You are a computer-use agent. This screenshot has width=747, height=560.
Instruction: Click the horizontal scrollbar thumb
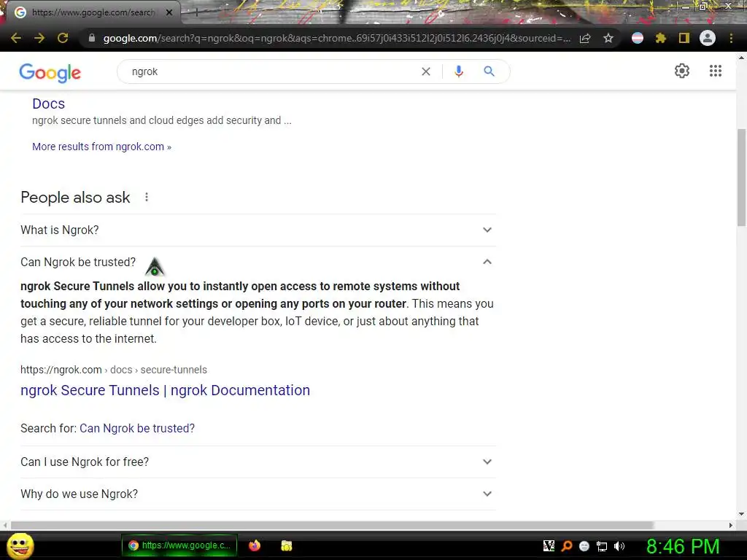tap(332, 525)
